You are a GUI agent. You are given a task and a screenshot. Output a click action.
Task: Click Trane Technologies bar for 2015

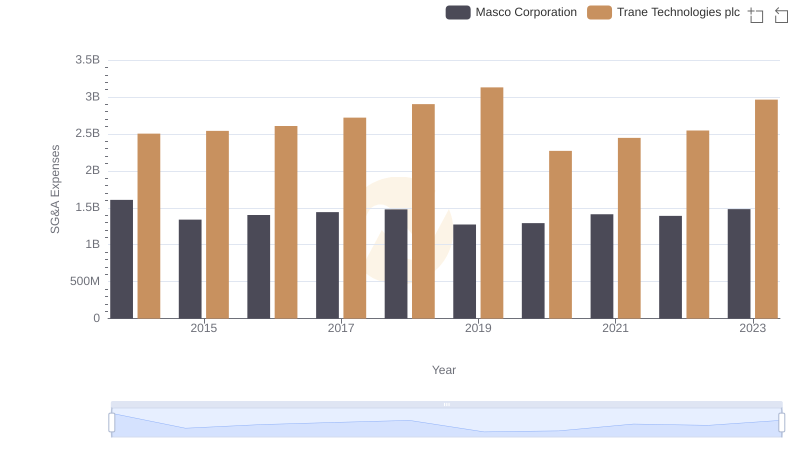[217, 225]
